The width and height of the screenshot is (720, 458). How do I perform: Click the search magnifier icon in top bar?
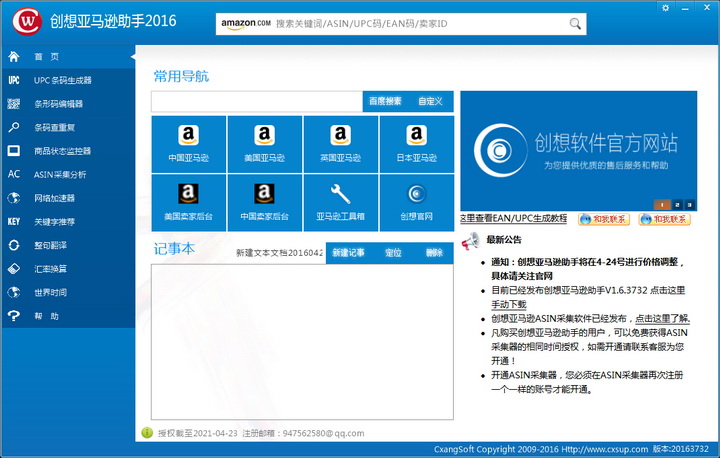pos(575,23)
